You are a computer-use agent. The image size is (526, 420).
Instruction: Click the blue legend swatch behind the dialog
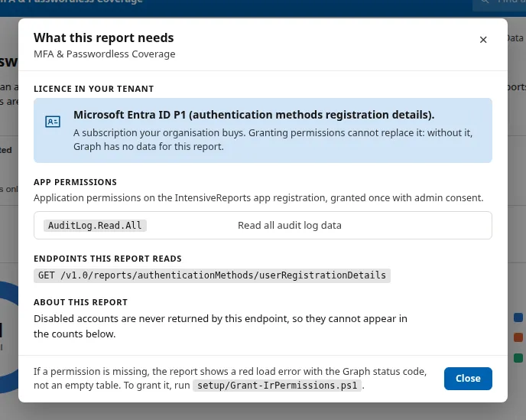(x=518, y=317)
